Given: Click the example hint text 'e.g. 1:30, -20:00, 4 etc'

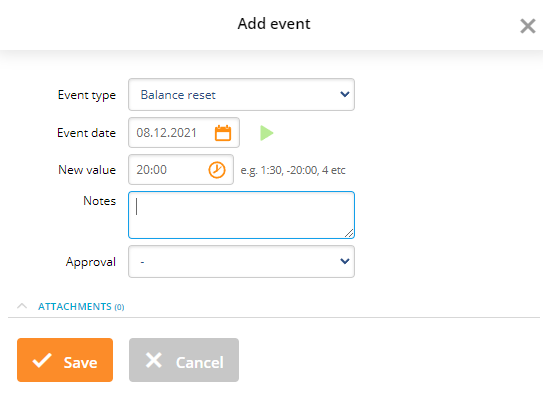Looking at the screenshot, I should coord(293,170).
